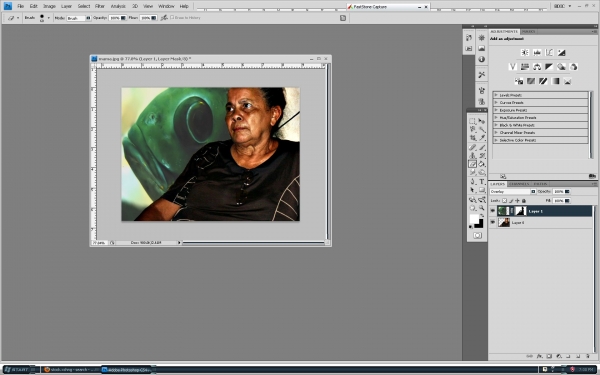This screenshot has height=375, width=600.
Task: Expand Selective Color Presets
Action: point(496,140)
